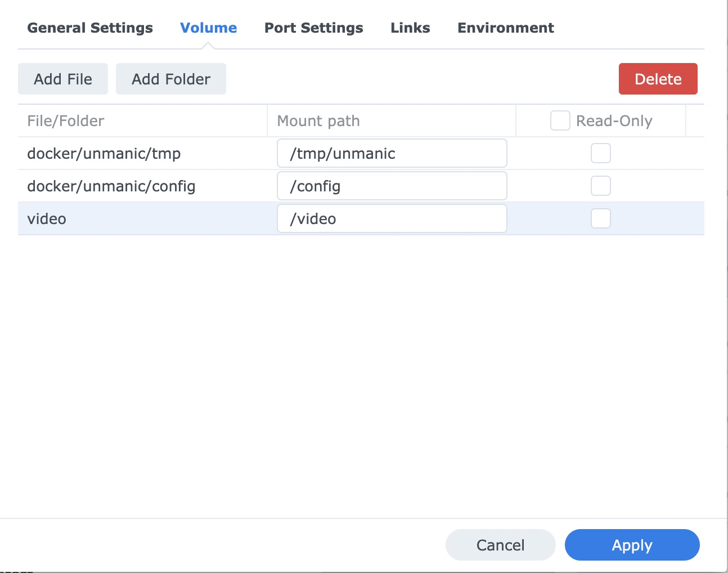The width and height of the screenshot is (728, 573).
Task: Switch to the Port Settings tab
Action: pos(313,28)
